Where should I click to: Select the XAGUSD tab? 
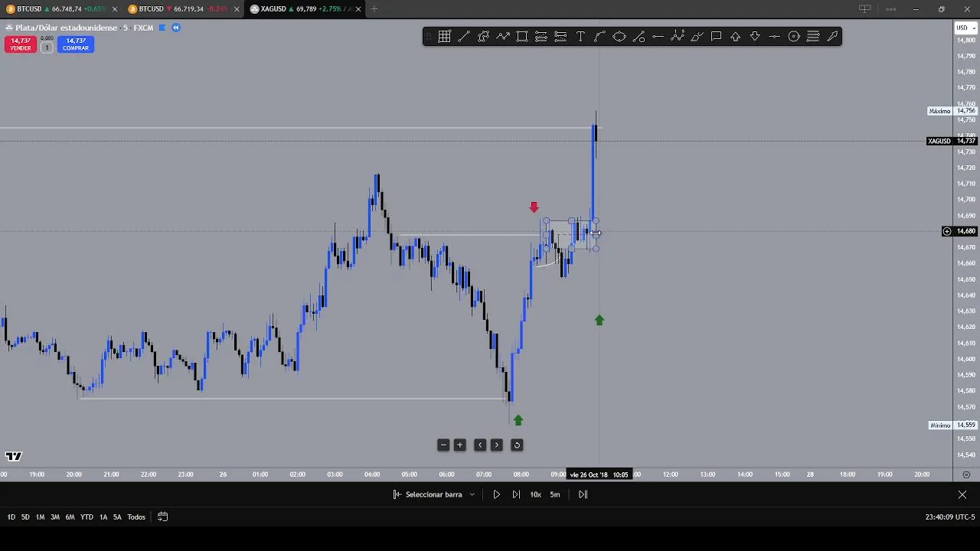point(306,9)
